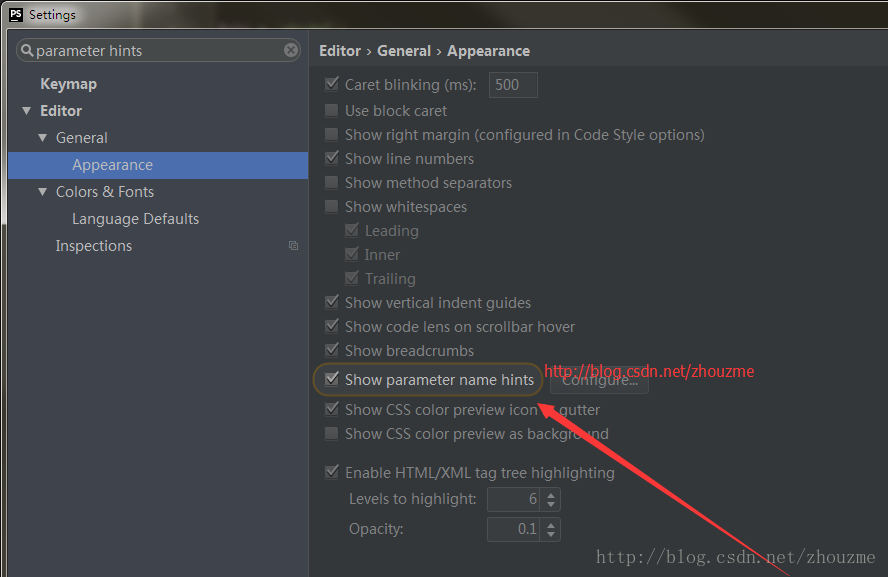Viewport: 888px width, 577px height.
Task: Collapse the Editor tree node
Action: [x=27, y=111]
